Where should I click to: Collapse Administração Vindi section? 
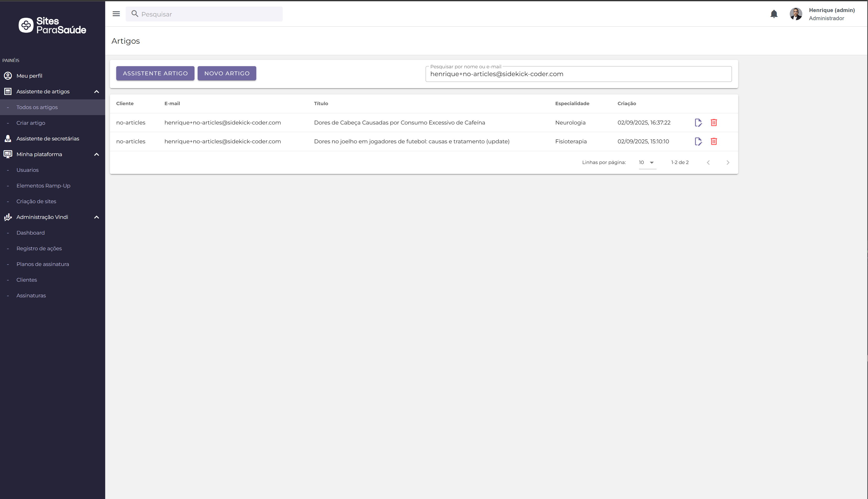coord(96,217)
